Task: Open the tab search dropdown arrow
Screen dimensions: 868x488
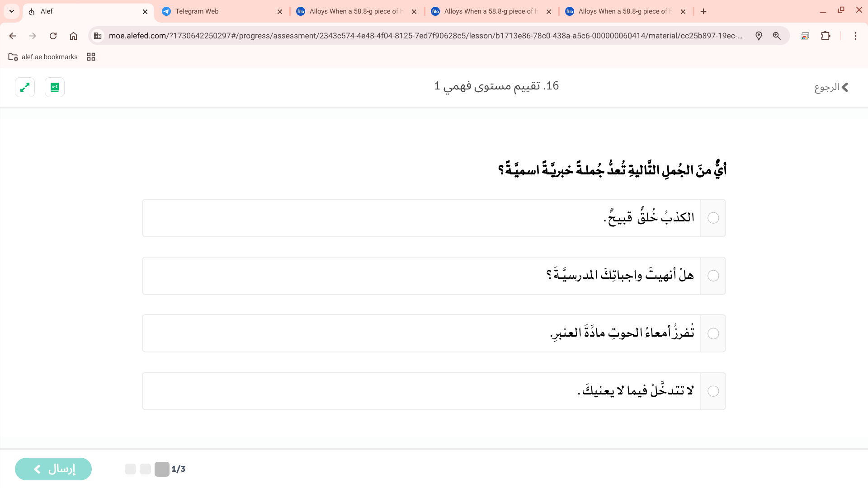Action: (12, 11)
